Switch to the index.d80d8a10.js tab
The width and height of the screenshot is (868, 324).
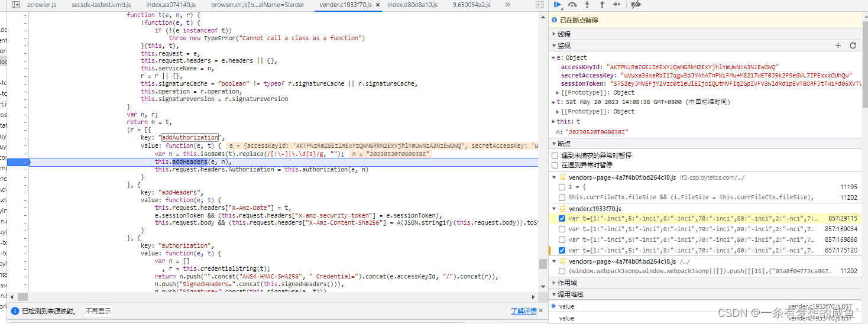tap(412, 5)
